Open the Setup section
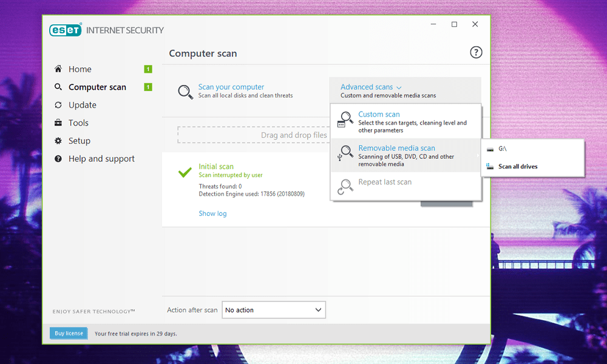Image resolution: width=607 pixels, height=364 pixels. pos(80,141)
